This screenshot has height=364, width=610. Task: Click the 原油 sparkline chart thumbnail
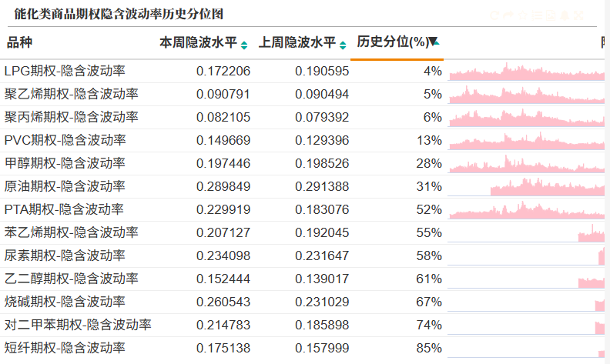(x=526, y=187)
